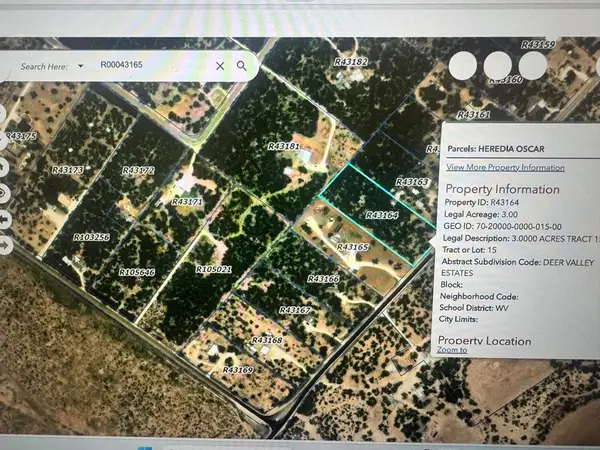600x450 pixels.
Task: Select parcel R43173 on the map
Action: pyautogui.click(x=67, y=171)
